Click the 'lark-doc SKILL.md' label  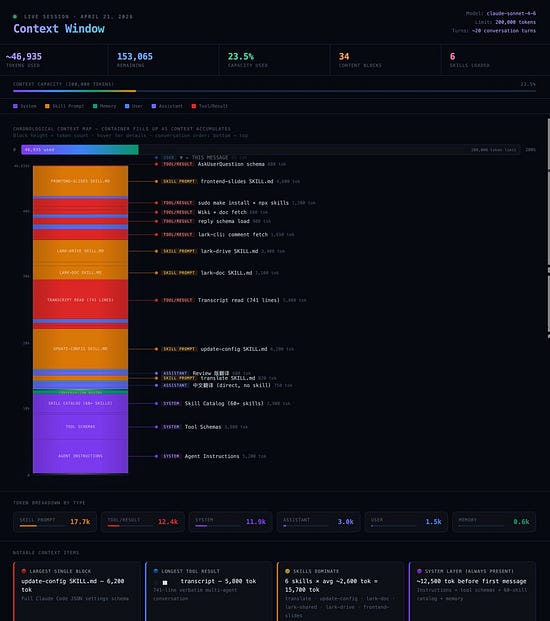tap(226, 273)
